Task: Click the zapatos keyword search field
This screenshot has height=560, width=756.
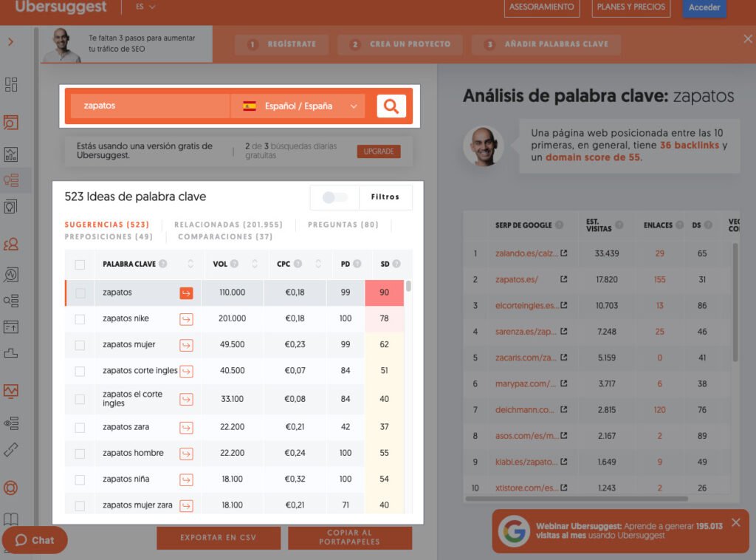Action: coord(150,106)
